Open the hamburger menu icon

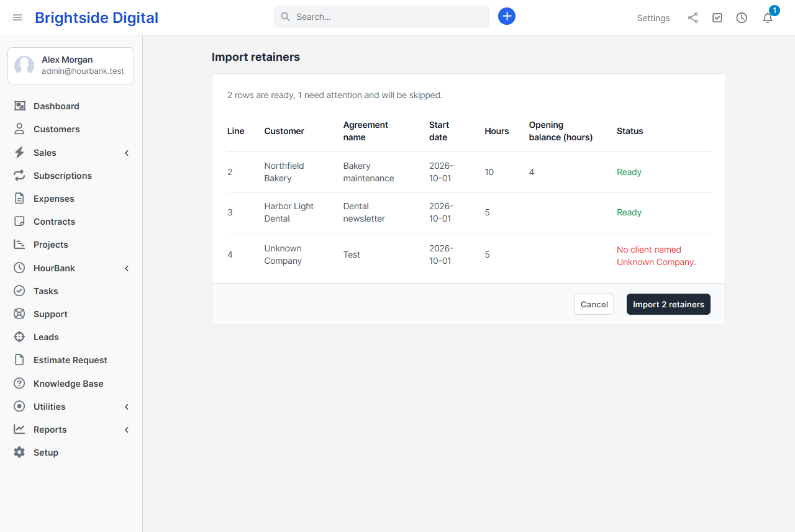[x=17, y=17]
